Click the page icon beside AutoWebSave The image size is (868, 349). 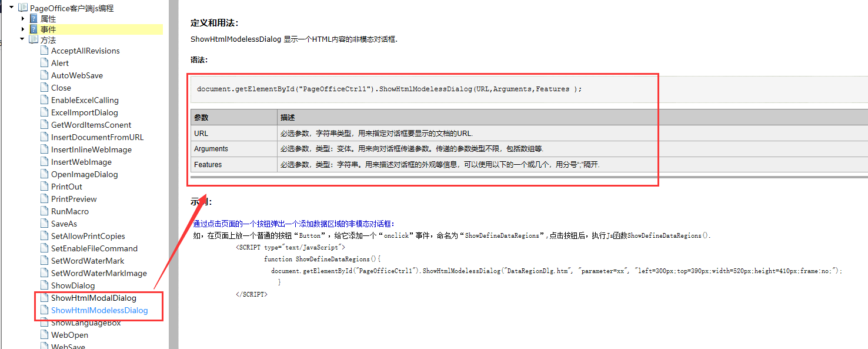(44, 75)
